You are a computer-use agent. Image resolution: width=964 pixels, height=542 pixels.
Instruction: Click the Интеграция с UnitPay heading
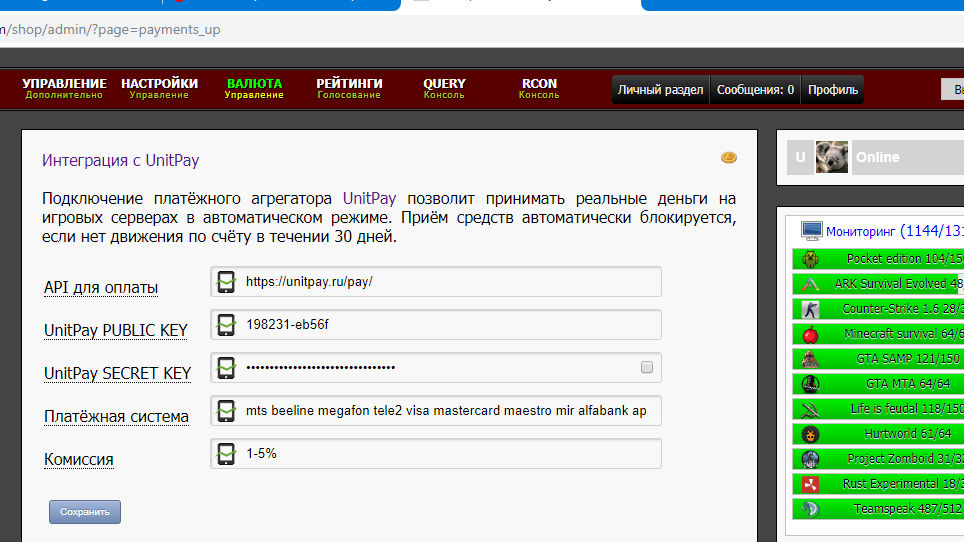120,160
